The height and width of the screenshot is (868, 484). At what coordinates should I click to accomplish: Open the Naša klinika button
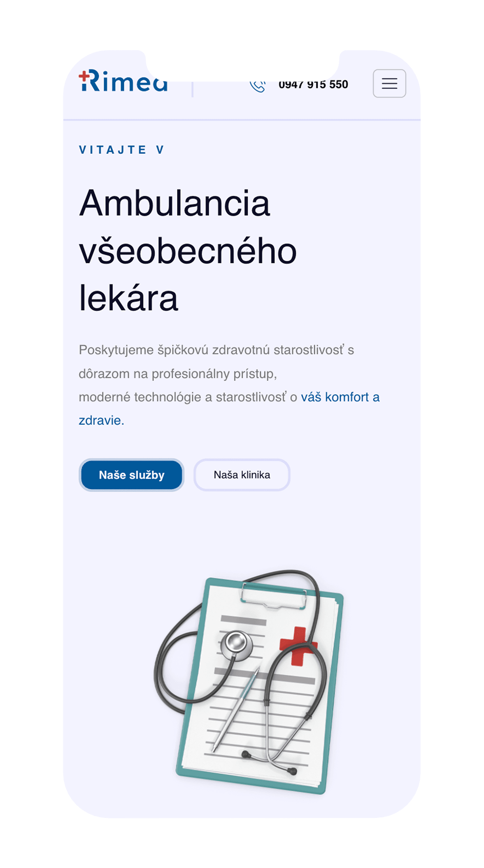[242, 475]
